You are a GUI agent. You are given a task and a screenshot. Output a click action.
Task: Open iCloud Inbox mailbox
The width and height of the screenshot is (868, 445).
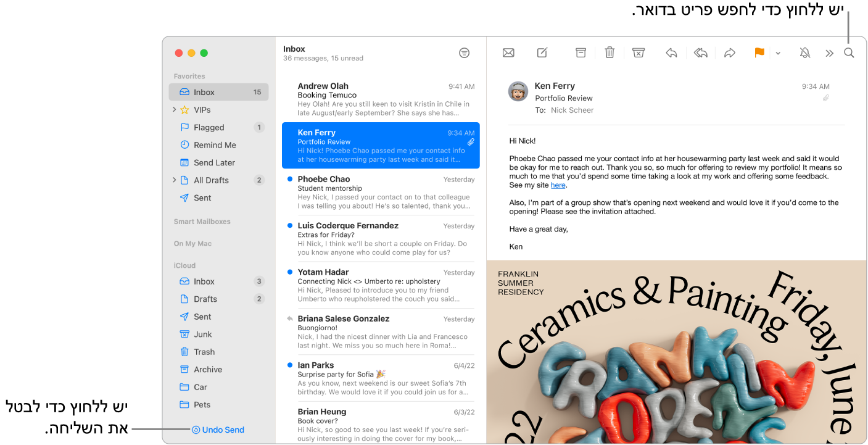click(x=218, y=281)
